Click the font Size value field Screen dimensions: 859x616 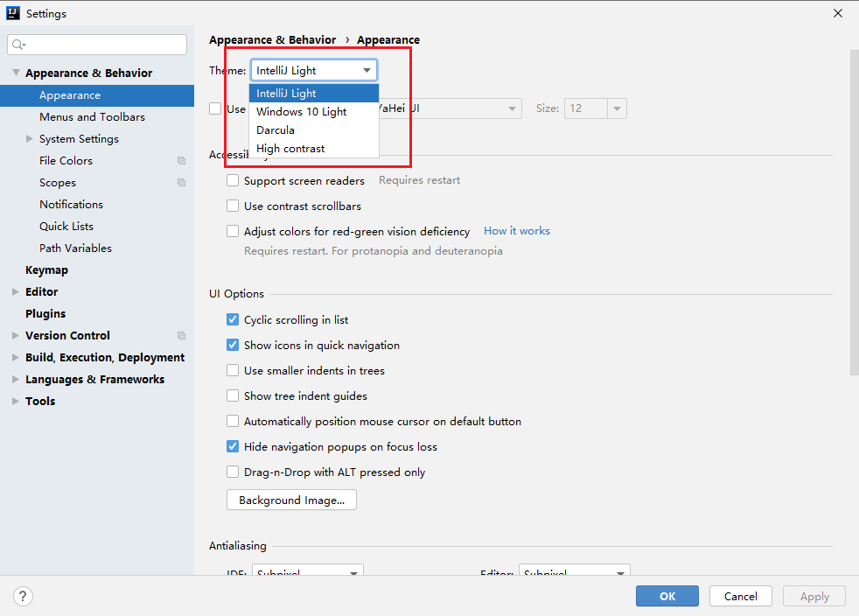pos(586,108)
